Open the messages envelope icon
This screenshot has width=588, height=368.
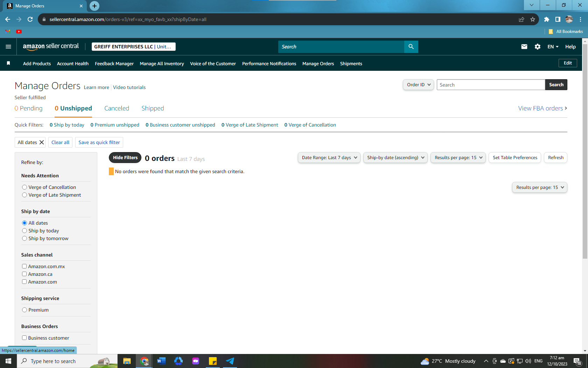(524, 47)
